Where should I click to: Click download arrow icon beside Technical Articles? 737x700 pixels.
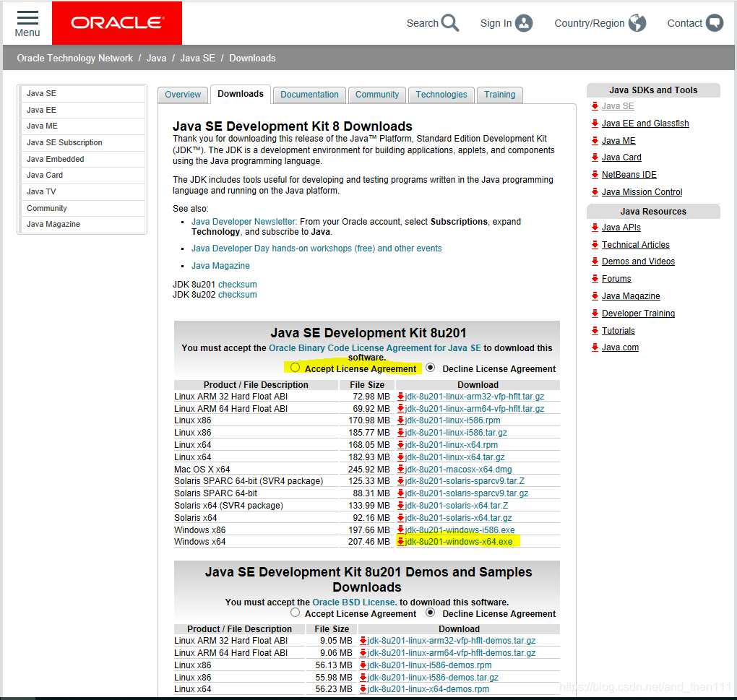click(595, 244)
